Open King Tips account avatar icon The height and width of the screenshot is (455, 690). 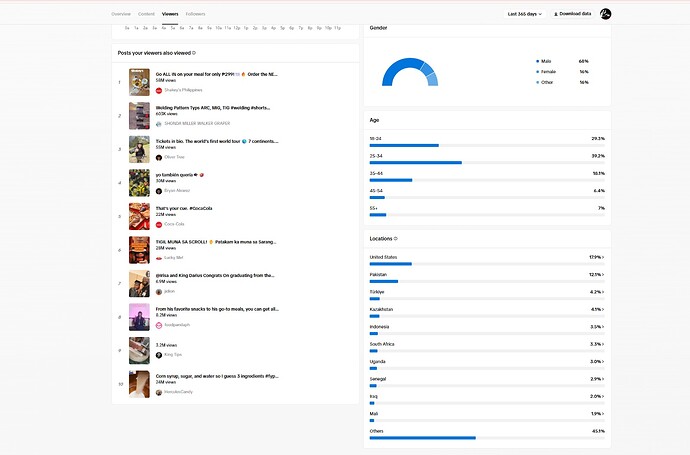click(x=159, y=355)
